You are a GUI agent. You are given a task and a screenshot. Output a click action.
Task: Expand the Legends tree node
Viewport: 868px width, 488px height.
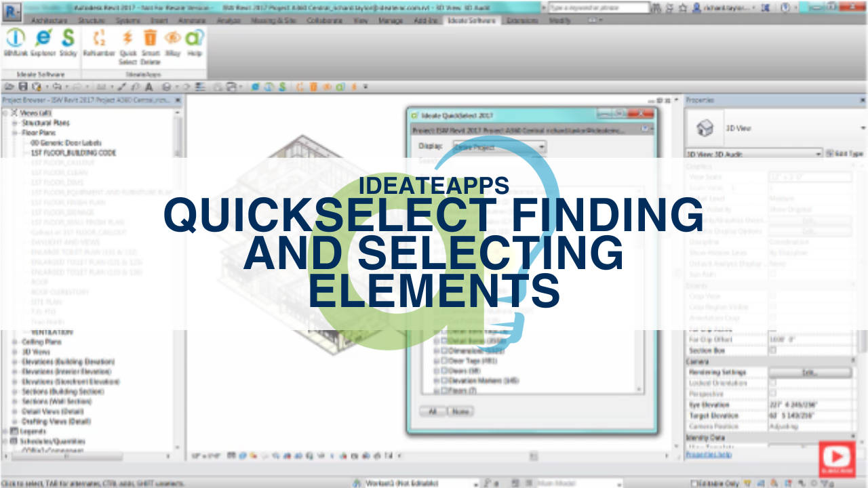(5, 431)
